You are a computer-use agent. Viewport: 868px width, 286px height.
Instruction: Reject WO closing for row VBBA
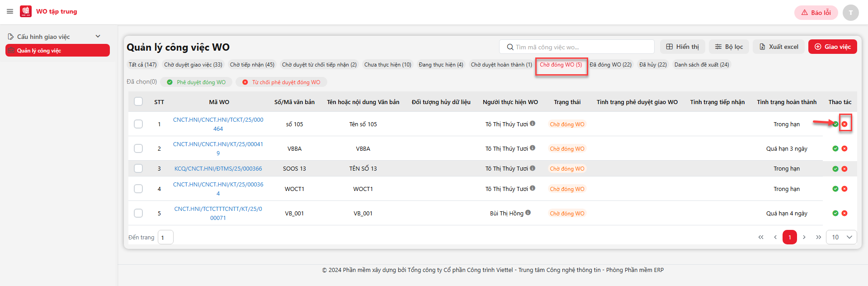[x=844, y=148]
